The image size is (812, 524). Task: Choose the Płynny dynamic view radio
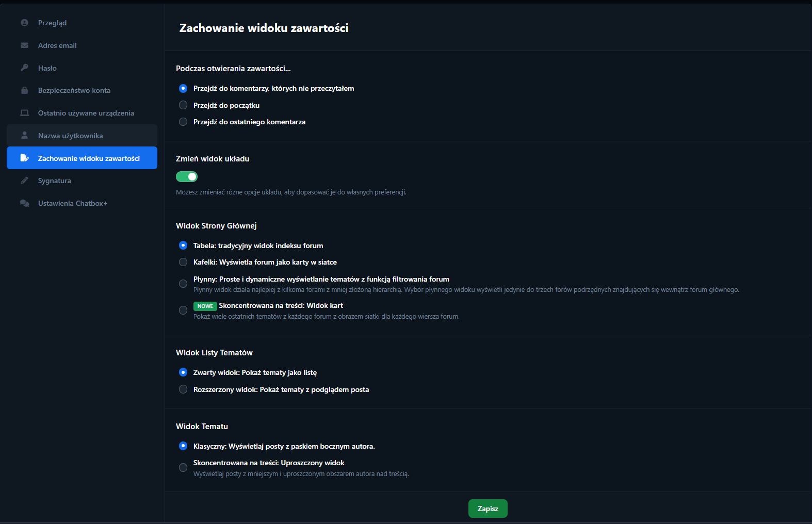[x=183, y=284]
